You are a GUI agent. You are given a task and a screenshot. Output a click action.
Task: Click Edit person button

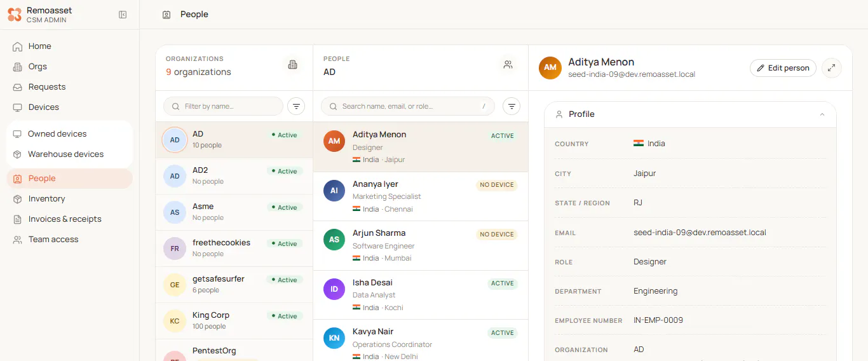point(783,68)
